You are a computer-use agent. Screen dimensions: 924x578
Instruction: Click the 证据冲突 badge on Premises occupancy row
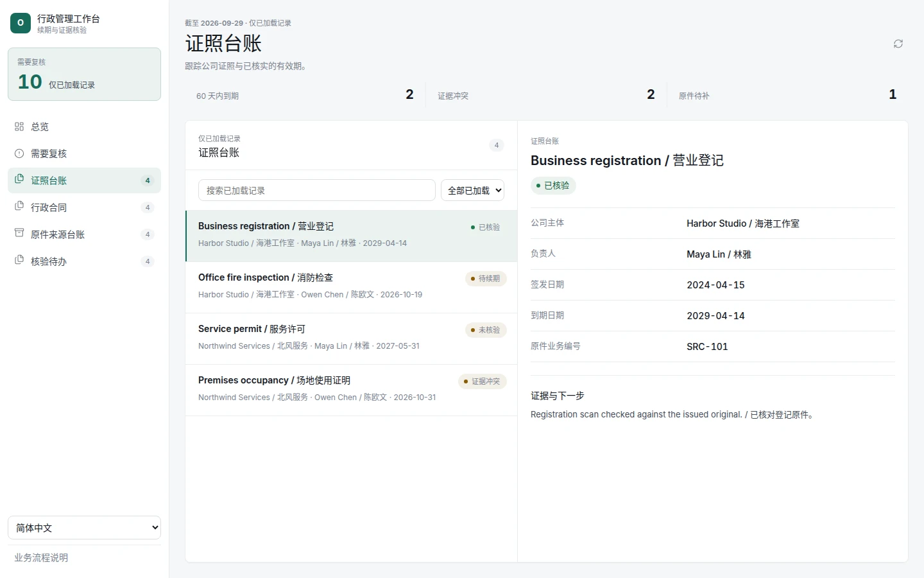click(483, 381)
